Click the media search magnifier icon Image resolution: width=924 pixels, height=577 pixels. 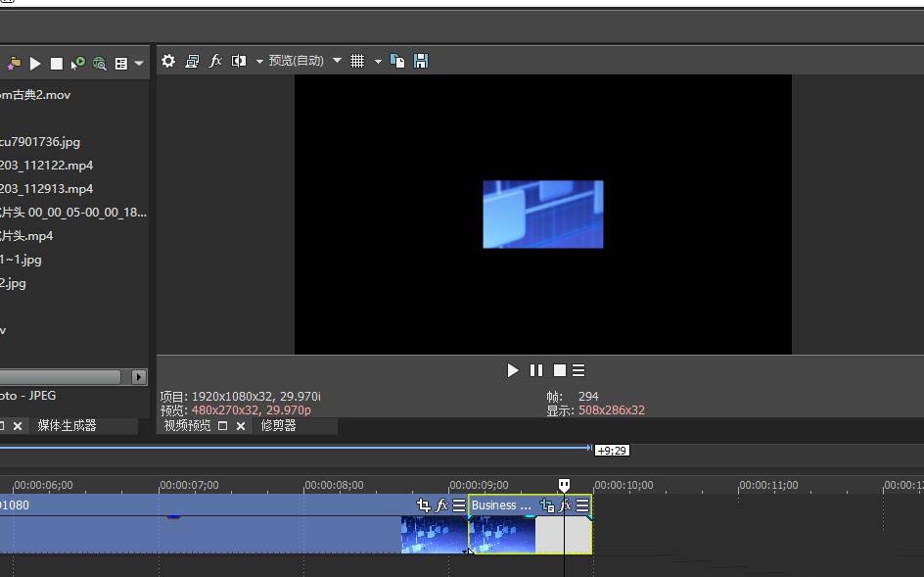(x=100, y=63)
